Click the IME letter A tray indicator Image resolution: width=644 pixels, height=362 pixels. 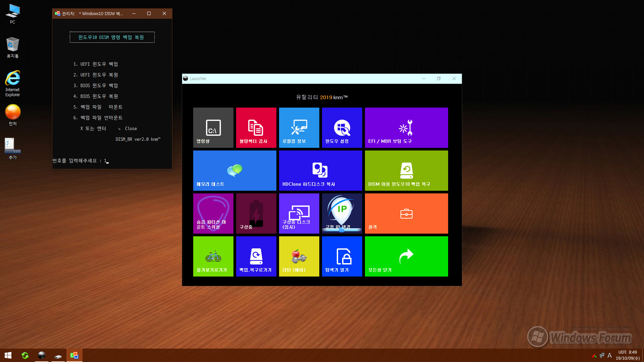click(x=610, y=355)
